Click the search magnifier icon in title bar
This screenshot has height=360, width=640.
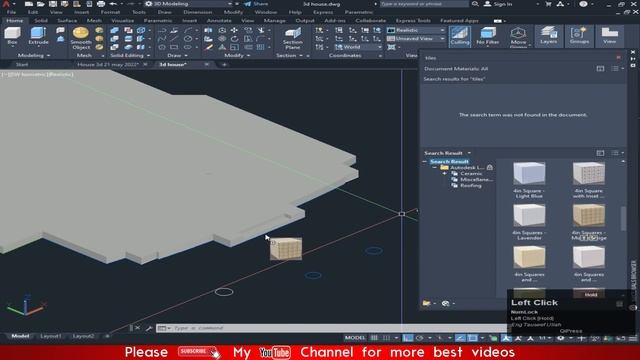pyautogui.click(x=475, y=4)
